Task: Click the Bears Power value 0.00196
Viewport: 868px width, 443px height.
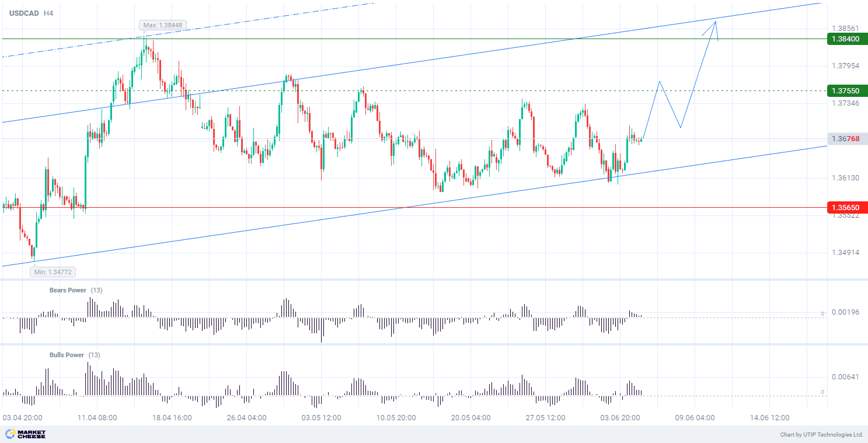Action: tap(845, 312)
